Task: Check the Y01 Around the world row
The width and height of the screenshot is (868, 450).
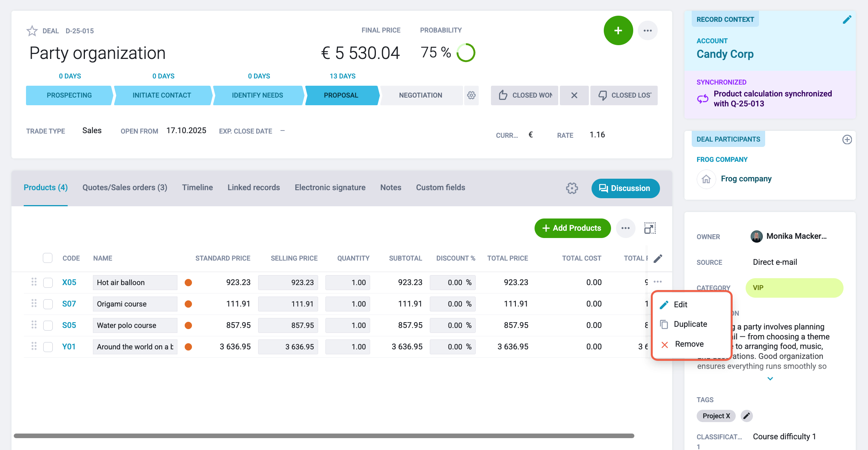Action: point(48,347)
